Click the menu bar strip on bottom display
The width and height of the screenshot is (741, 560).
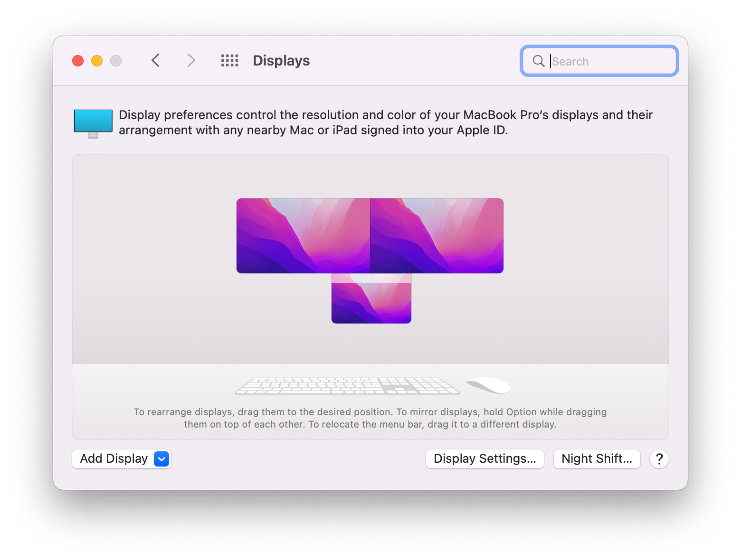click(x=371, y=278)
